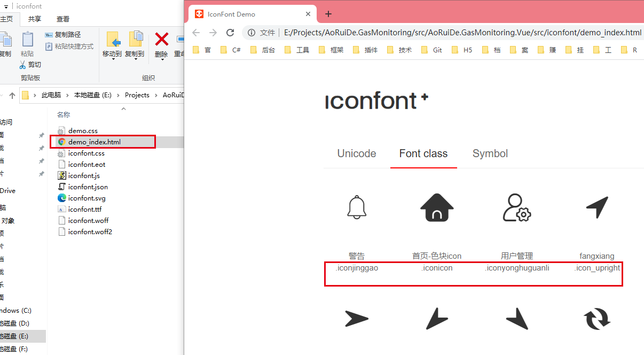Open the 插件 bookmark folder

click(365, 50)
